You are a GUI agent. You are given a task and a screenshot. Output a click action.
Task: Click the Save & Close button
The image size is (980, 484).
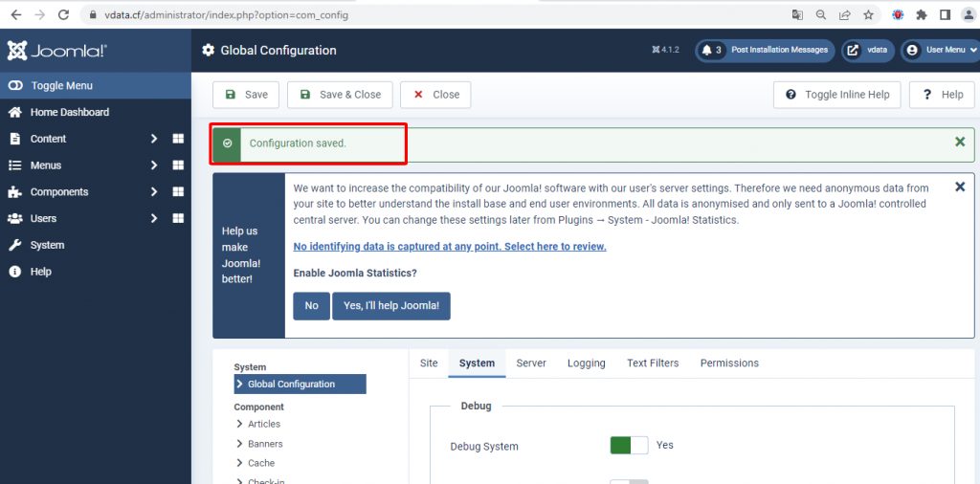[340, 95]
